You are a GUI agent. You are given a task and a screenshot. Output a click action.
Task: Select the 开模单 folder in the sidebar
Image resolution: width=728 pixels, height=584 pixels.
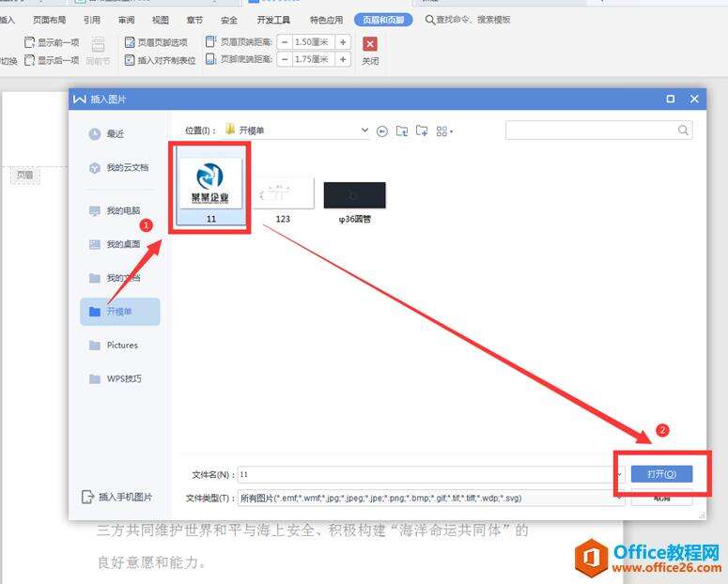pos(120,312)
